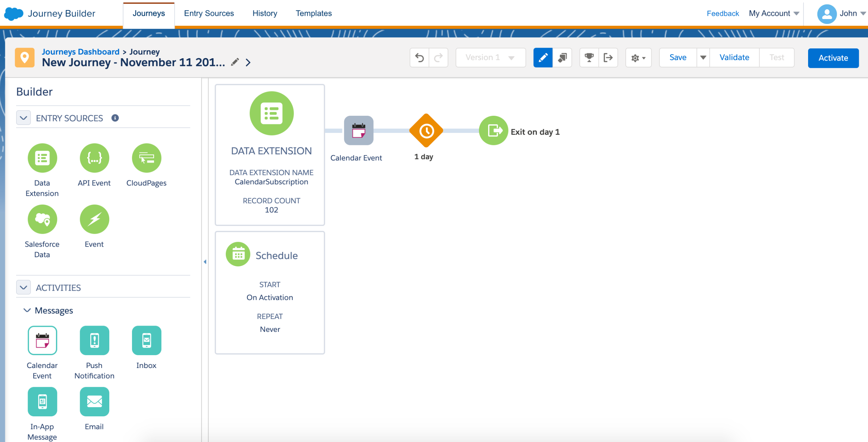
Task: Collapse the Entry Sources section
Action: pos(24,118)
